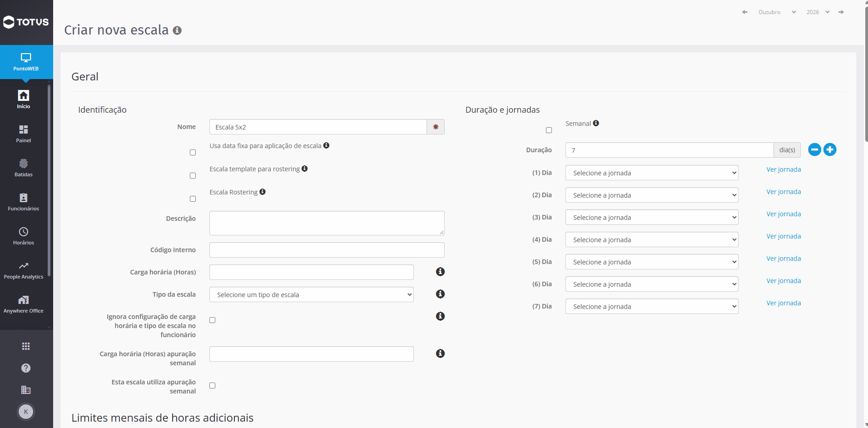
Task: Open the 2026 year selector
Action: tap(818, 12)
